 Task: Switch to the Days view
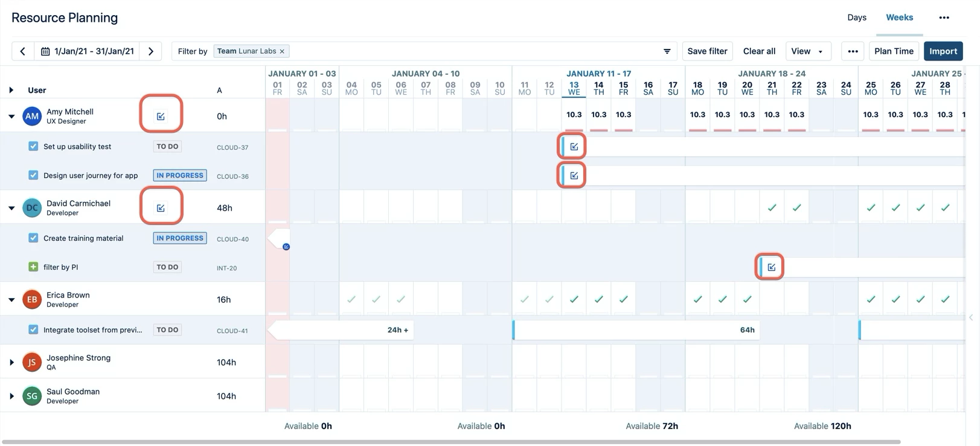(856, 18)
